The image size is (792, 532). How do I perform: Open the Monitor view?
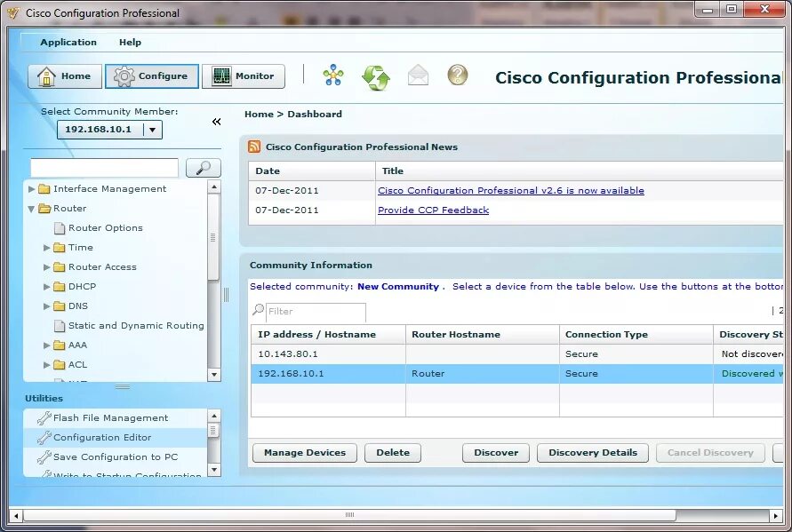pyautogui.click(x=244, y=76)
